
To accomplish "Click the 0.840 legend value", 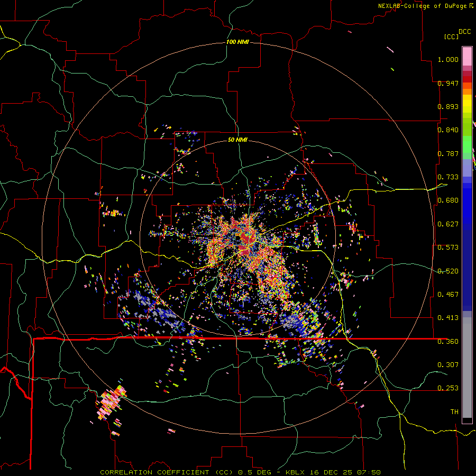I will pos(448,130).
